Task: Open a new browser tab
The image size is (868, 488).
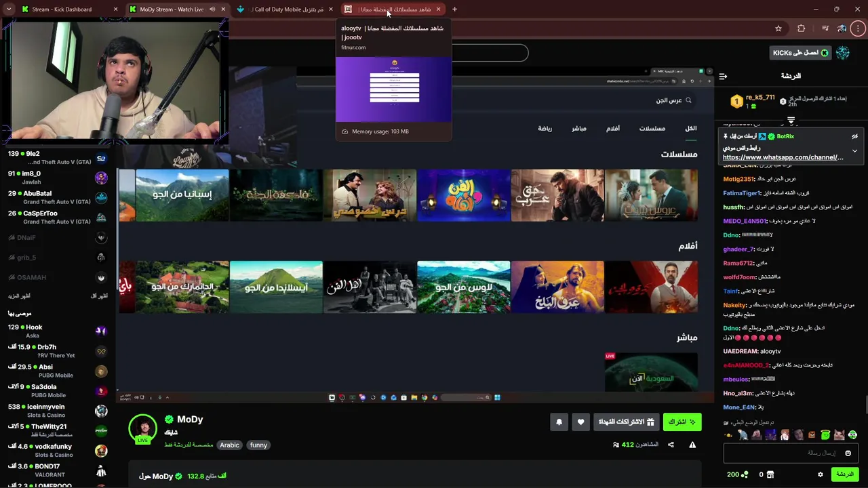Action: tap(454, 9)
